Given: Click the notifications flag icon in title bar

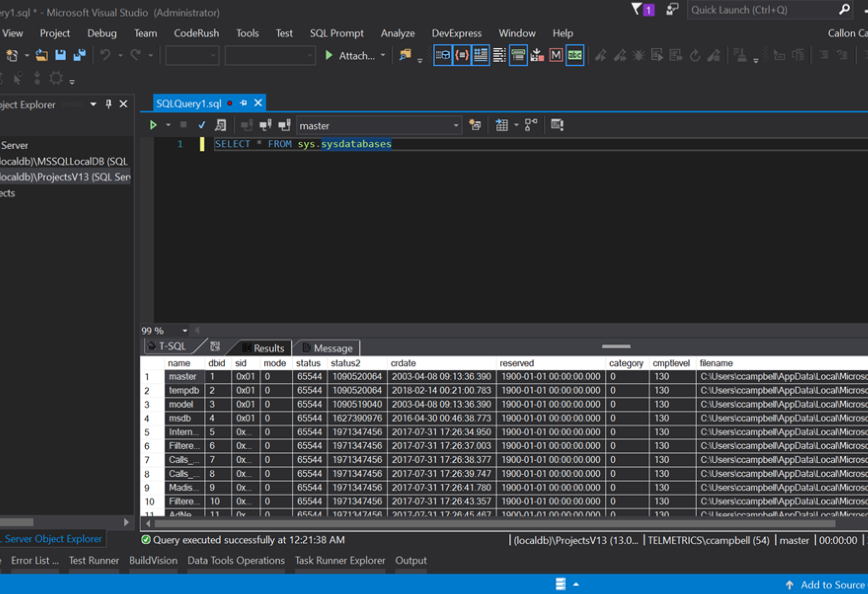Looking at the screenshot, I should pyautogui.click(x=643, y=9).
